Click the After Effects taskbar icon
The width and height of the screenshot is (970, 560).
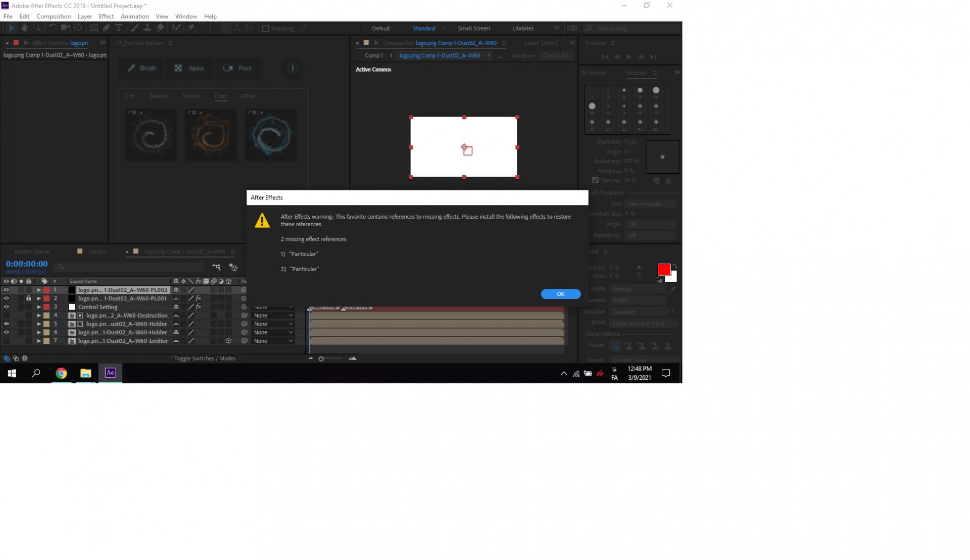110,372
